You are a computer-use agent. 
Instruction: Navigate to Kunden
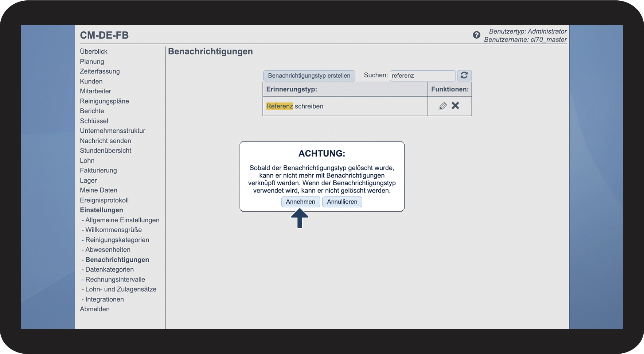pyautogui.click(x=91, y=81)
